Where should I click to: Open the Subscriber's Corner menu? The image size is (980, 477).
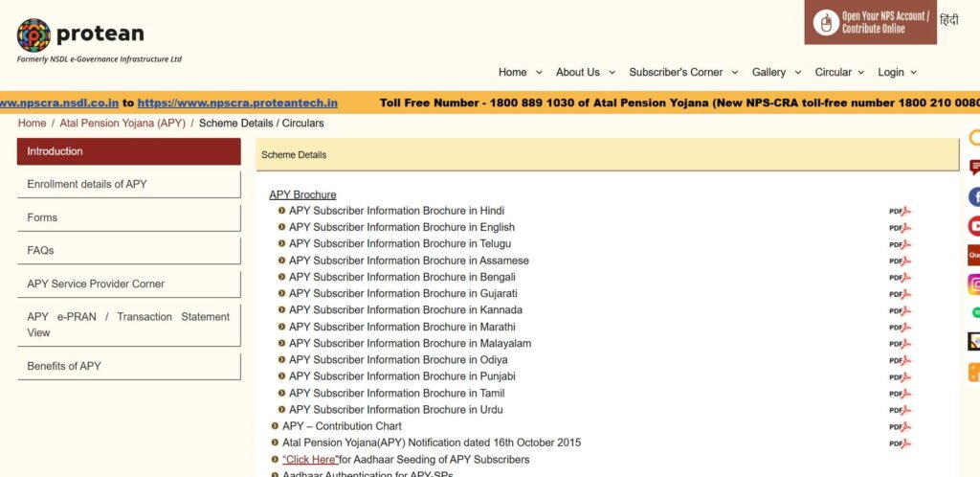click(x=676, y=73)
